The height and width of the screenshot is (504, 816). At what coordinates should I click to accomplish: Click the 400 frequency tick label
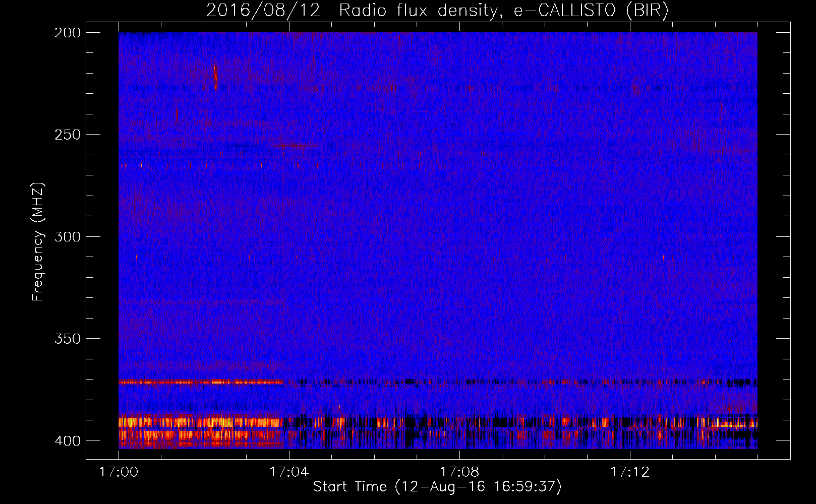(68, 440)
